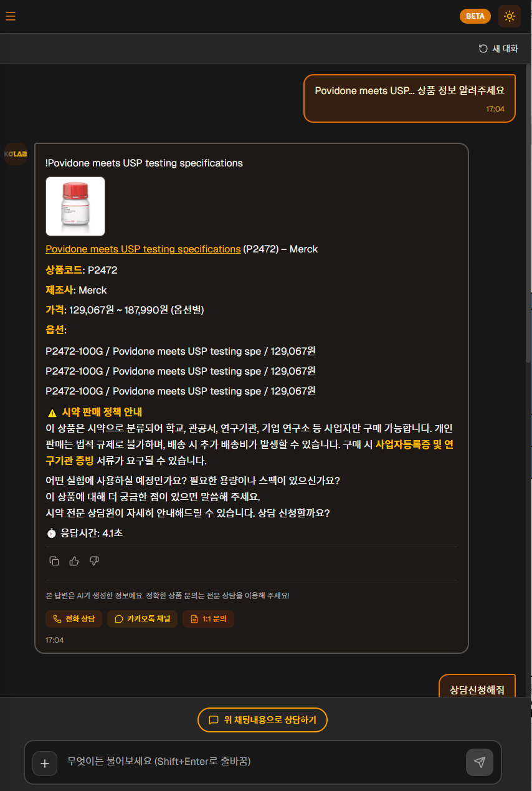This screenshot has height=791, width=532.
Task: Send the message with the paper plane icon
Action: pyautogui.click(x=479, y=762)
